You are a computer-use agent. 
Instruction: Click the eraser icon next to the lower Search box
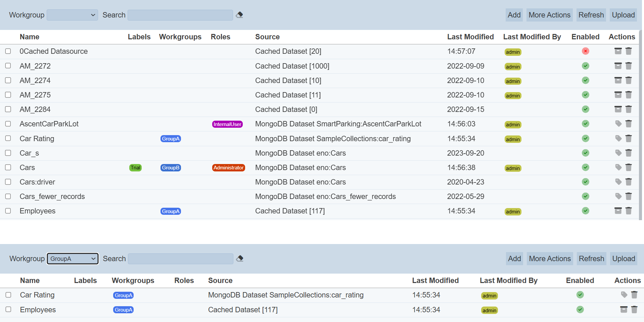pyautogui.click(x=240, y=258)
